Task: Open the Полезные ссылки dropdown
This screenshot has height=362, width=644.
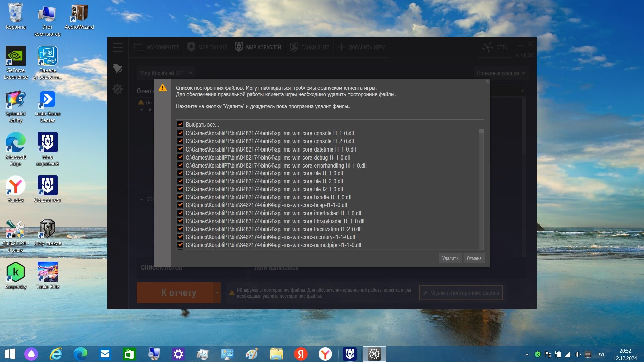Action: coord(501,73)
